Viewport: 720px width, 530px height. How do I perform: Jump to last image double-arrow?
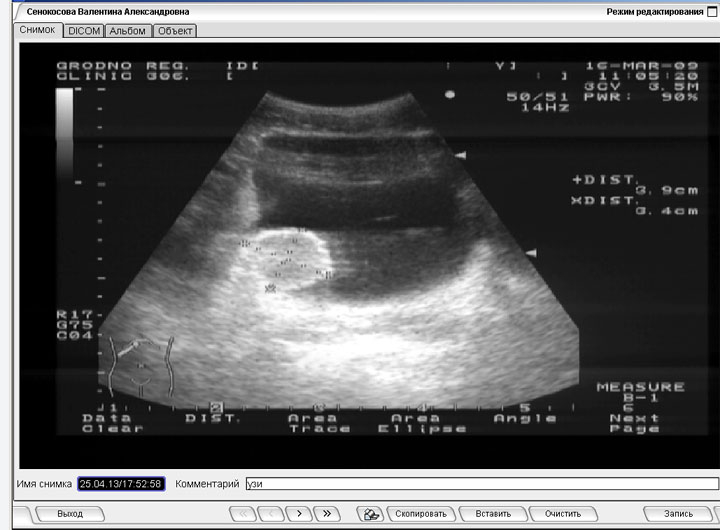(327, 513)
